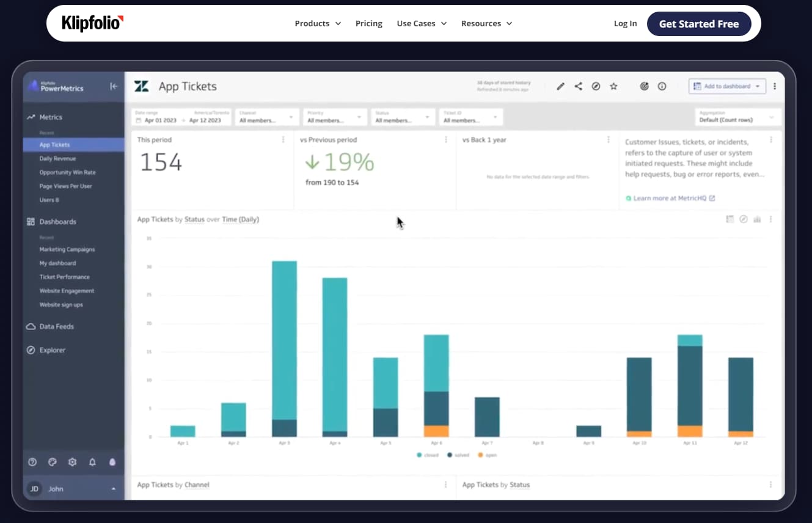Image resolution: width=812 pixels, height=523 pixels.
Task: Expand the Products menu
Action: point(318,23)
